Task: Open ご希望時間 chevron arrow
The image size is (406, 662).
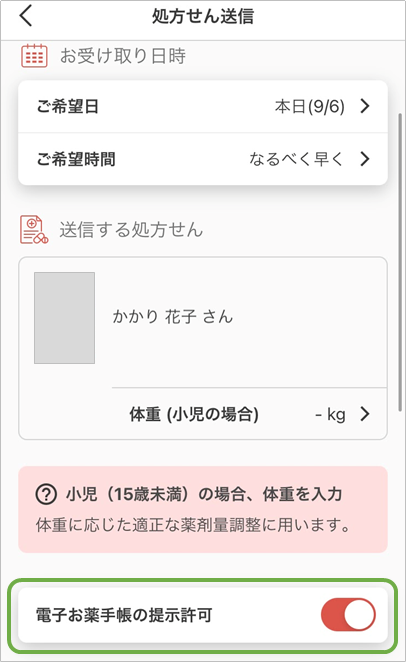Action: click(x=365, y=159)
